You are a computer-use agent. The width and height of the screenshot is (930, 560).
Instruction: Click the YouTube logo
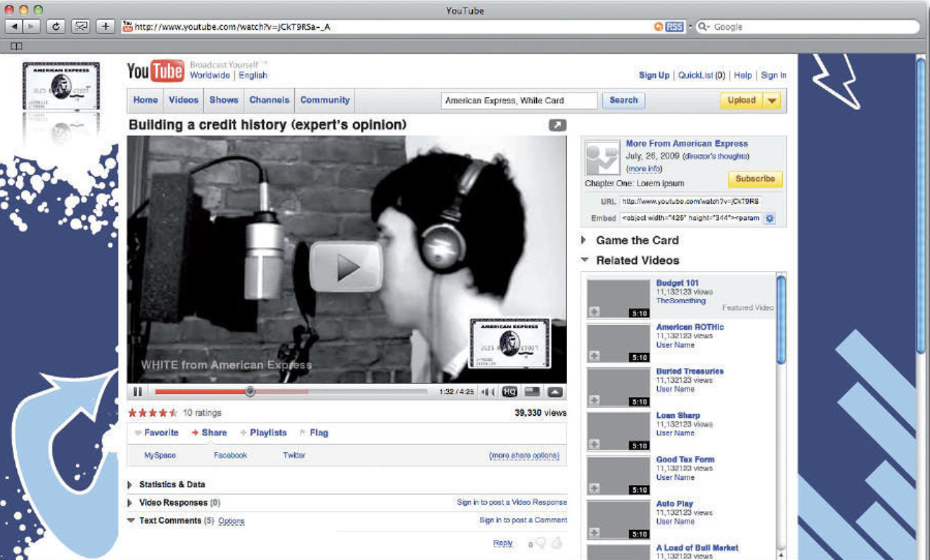coord(155,71)
